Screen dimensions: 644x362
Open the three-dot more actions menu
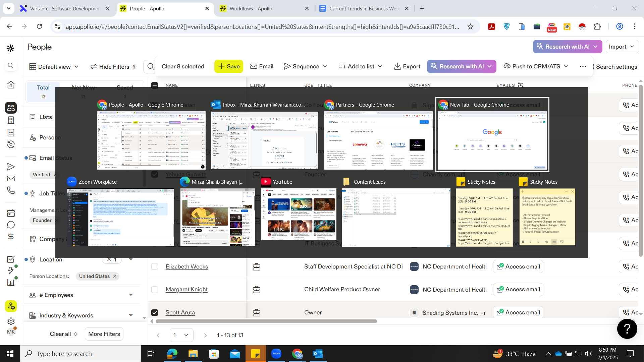[583, 66]
